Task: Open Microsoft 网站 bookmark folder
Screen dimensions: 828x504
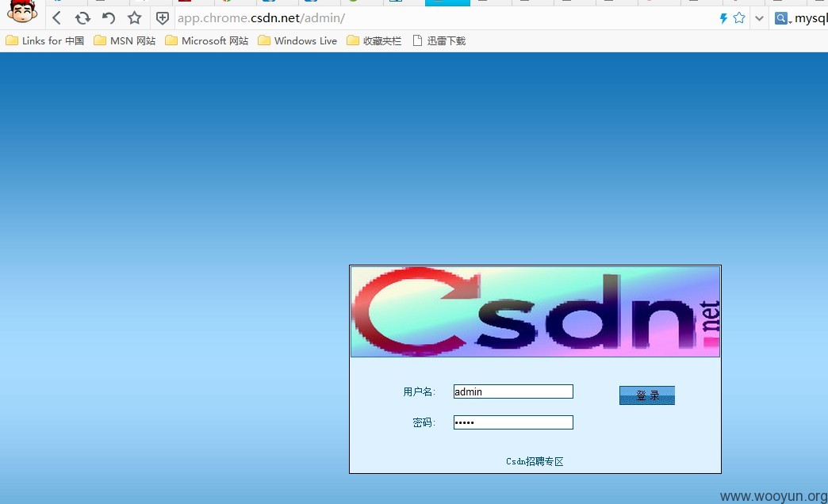Action: tap(206, 40)
